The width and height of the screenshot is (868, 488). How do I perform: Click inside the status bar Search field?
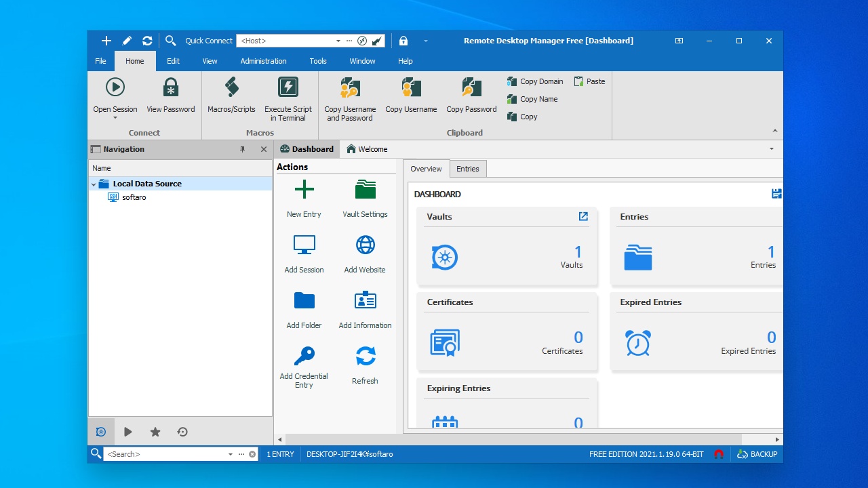[165, 454]
